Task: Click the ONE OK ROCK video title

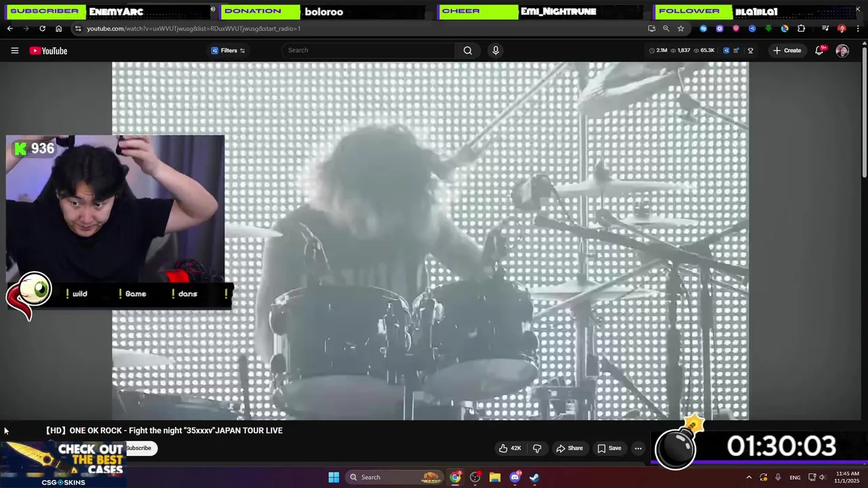Action: [164, 430]
